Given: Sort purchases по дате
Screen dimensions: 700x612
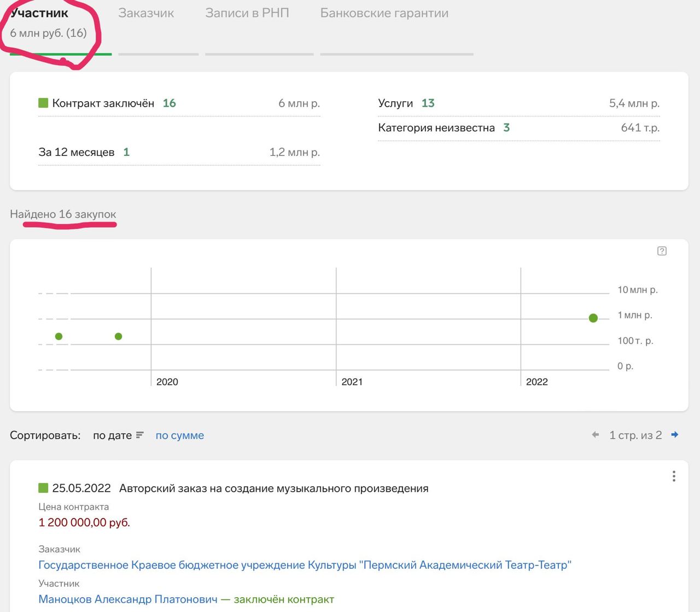Looking at the screenshot, I should pyautogui.click(x=112, y=435).
